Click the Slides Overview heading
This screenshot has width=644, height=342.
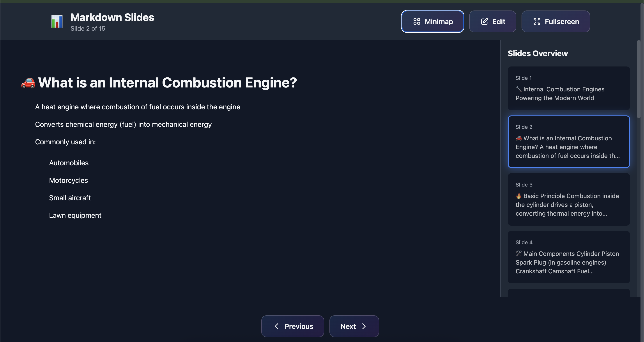pyautogui.click(x=538, y=53)
